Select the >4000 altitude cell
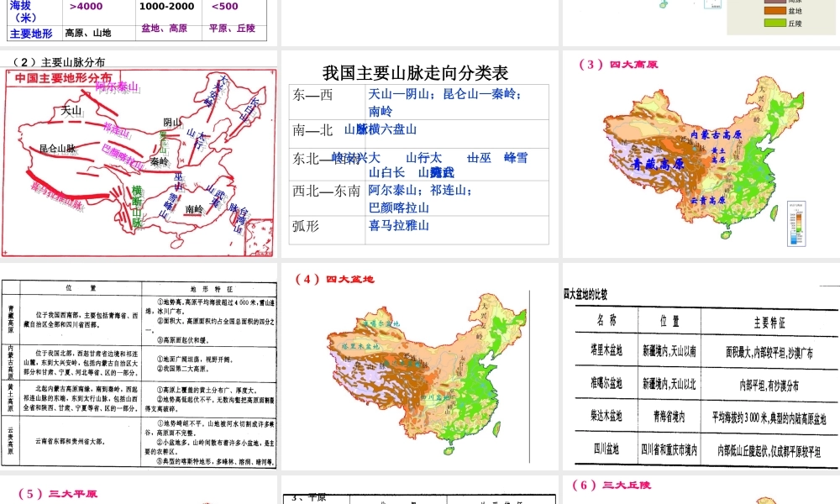This screenshot has height=504, width=840. [x=86, y=7]
